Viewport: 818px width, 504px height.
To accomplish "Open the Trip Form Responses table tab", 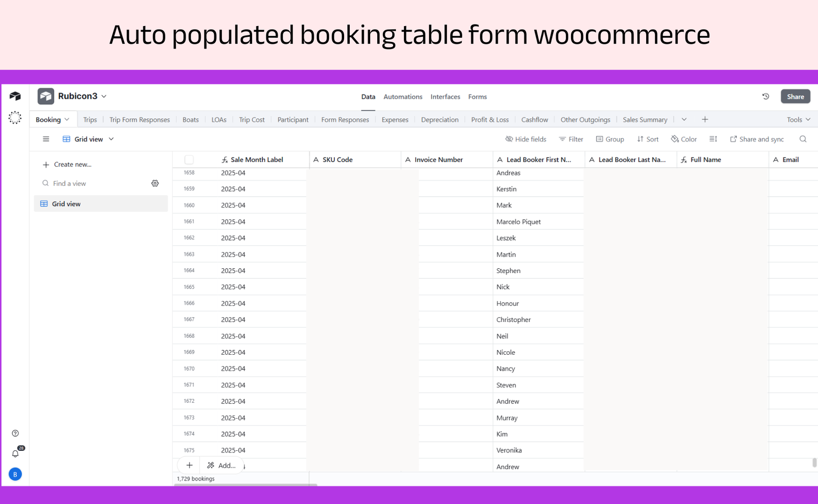I will pos(140,120).
